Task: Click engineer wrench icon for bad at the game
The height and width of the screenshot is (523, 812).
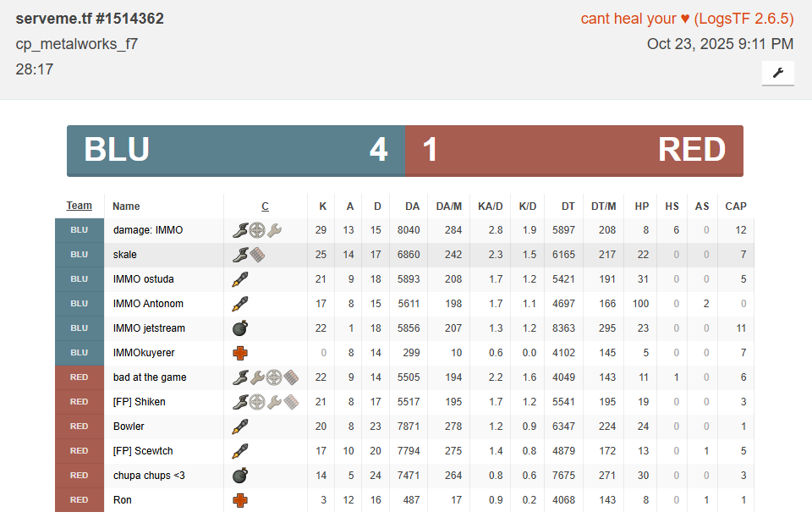Action: [x=257, y=377]
